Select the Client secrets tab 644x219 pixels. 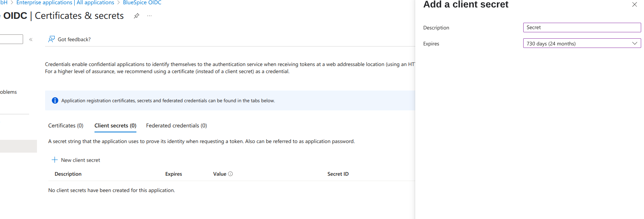click(115, 126)
